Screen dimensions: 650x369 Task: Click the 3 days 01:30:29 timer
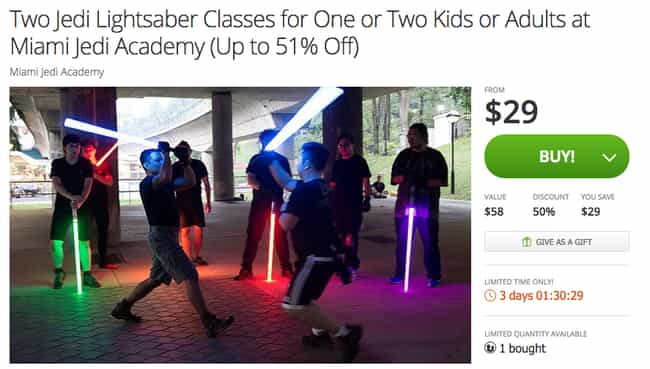point(541,296)
